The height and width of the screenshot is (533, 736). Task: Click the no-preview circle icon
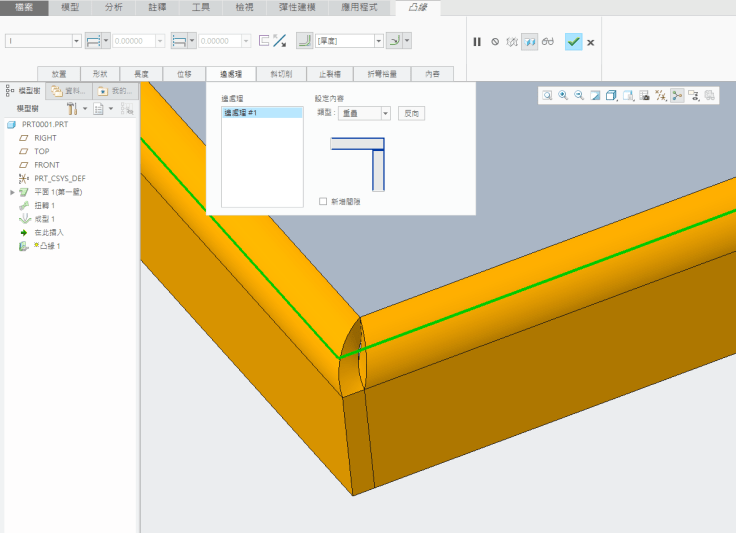495,42
